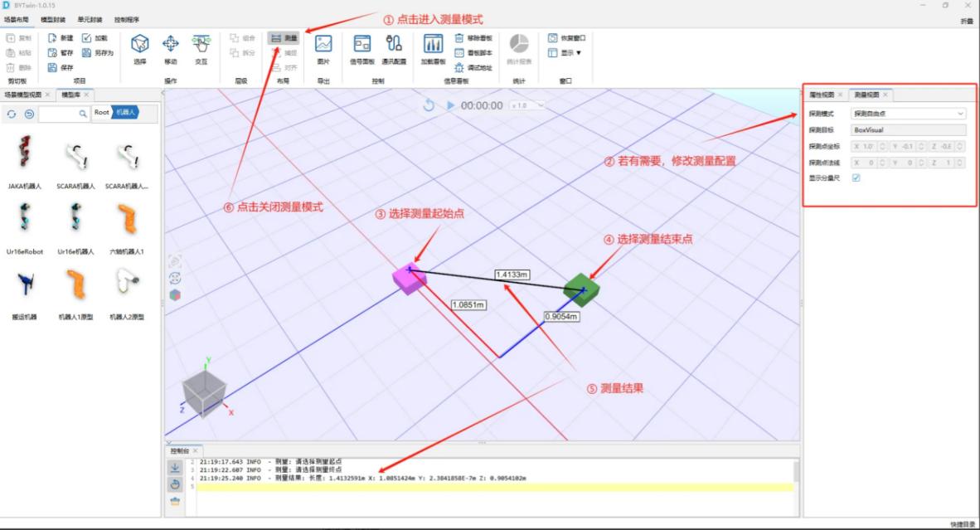Switch to the 属性视图 tab
Screen dimensions: 980x530
822,95
